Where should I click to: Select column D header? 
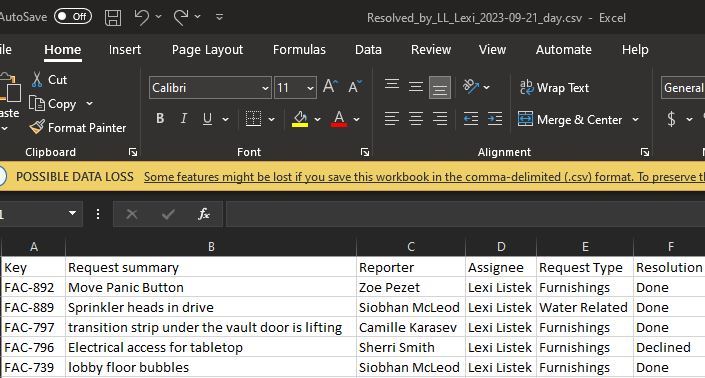click(501, 246)
